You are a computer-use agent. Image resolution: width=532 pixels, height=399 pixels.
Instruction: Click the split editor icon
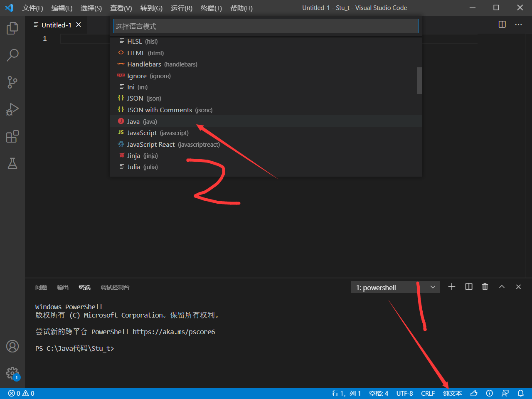[502, 25]
